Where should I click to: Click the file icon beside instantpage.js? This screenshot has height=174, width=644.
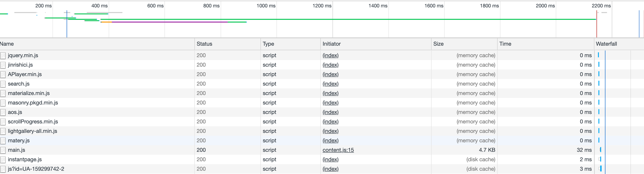pyautogui.click(x=3, y=160)
